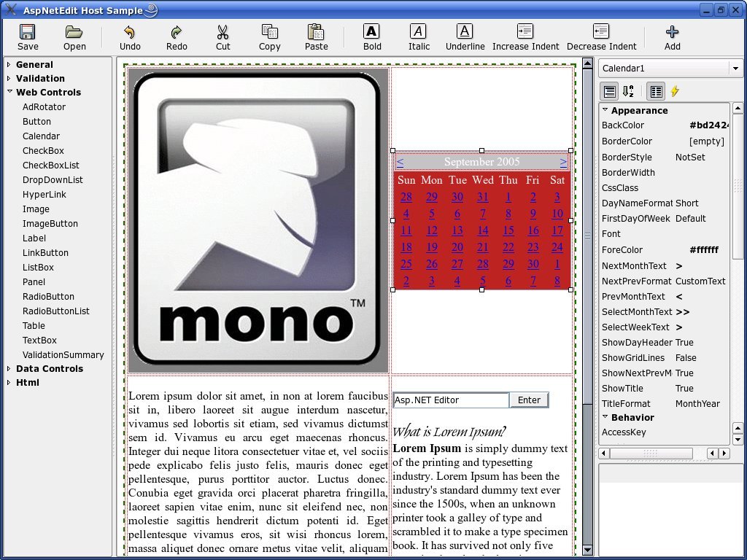Click the Add plus icon

point(672,32)
